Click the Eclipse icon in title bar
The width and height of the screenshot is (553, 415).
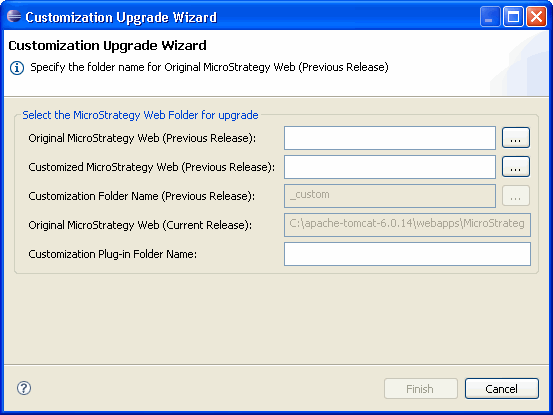tap(14, 16)
